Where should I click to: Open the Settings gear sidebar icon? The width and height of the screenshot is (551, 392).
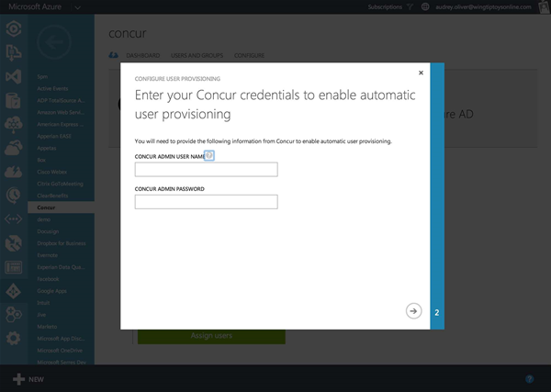[x=14, y=338]
